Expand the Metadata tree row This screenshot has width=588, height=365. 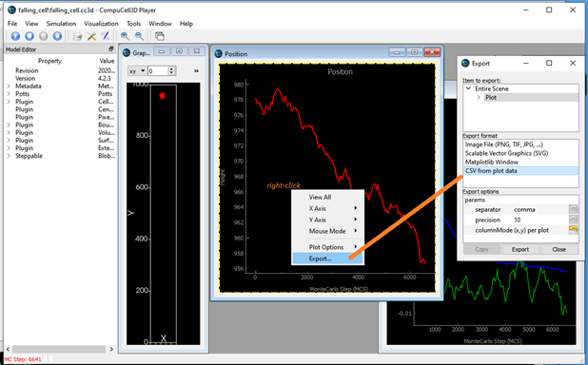(x=9, y=86)
